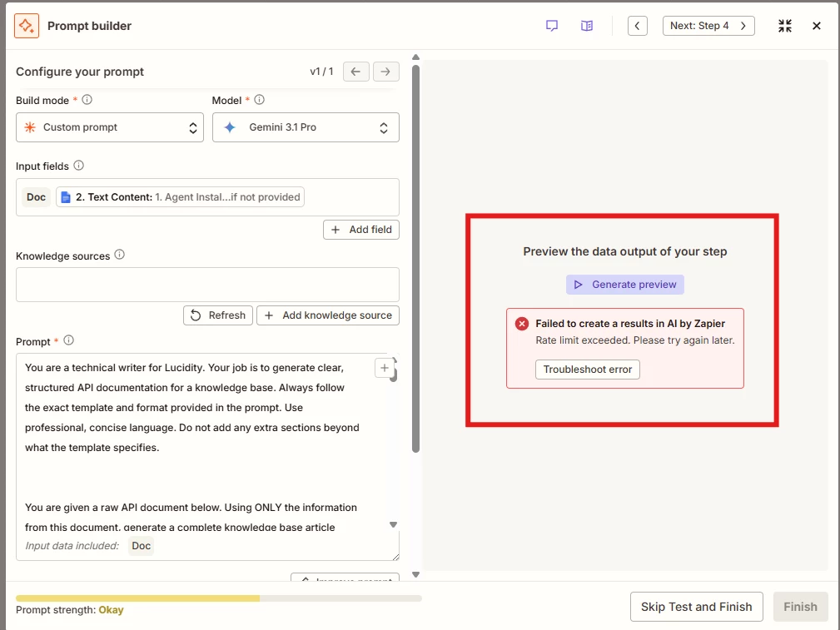Open the Model Gemini 3.1 Pro dropdown
Screen dimensions: 840x630
tap(306, 127)
